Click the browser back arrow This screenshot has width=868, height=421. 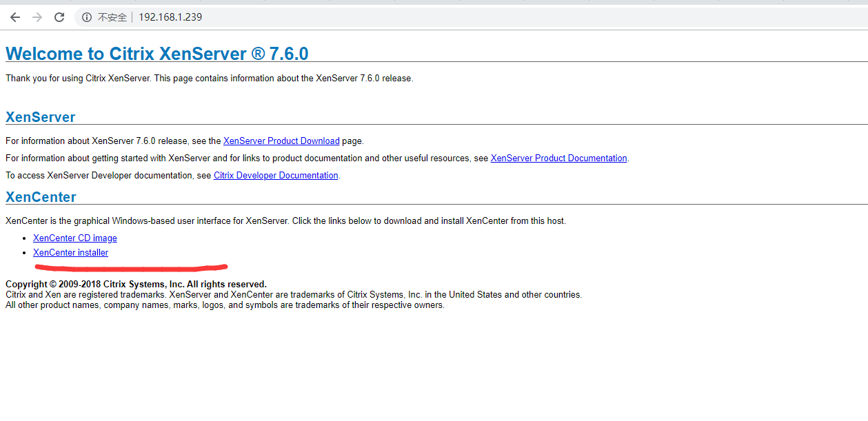15,17
